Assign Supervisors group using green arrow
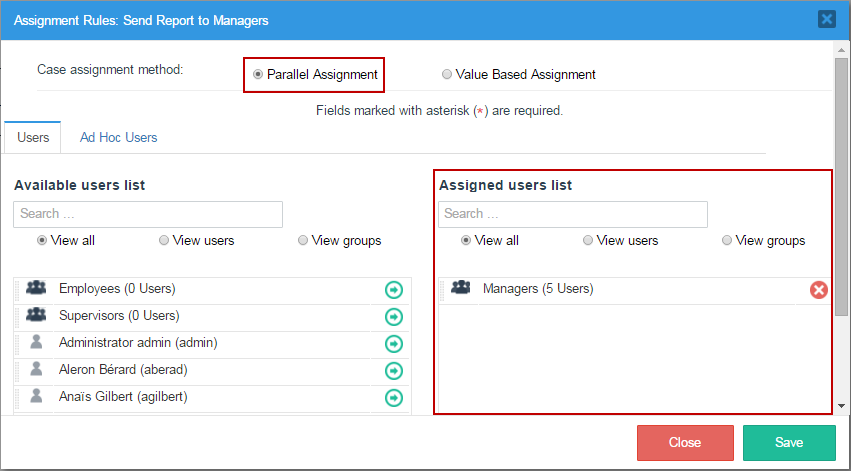This screenshot has width=851, height=471. (394, 317)
